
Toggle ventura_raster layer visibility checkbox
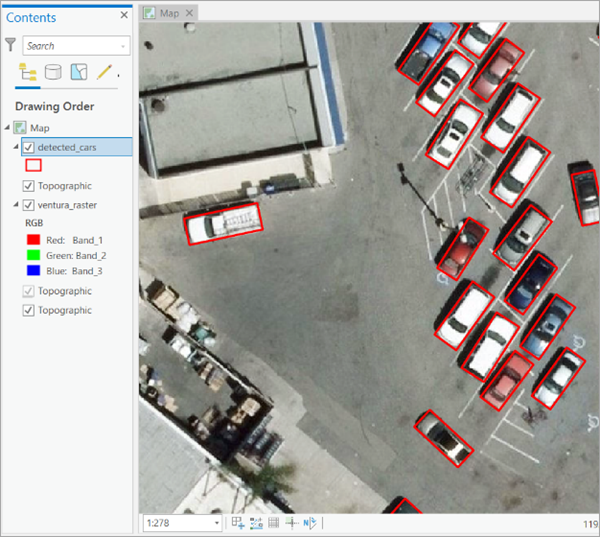coord(28,205)
